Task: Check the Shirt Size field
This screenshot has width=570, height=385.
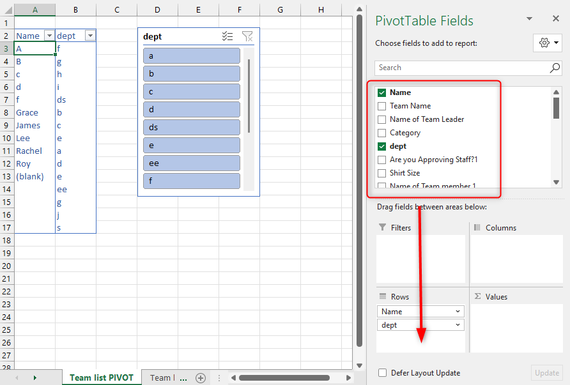Action: tap(382, 173)
